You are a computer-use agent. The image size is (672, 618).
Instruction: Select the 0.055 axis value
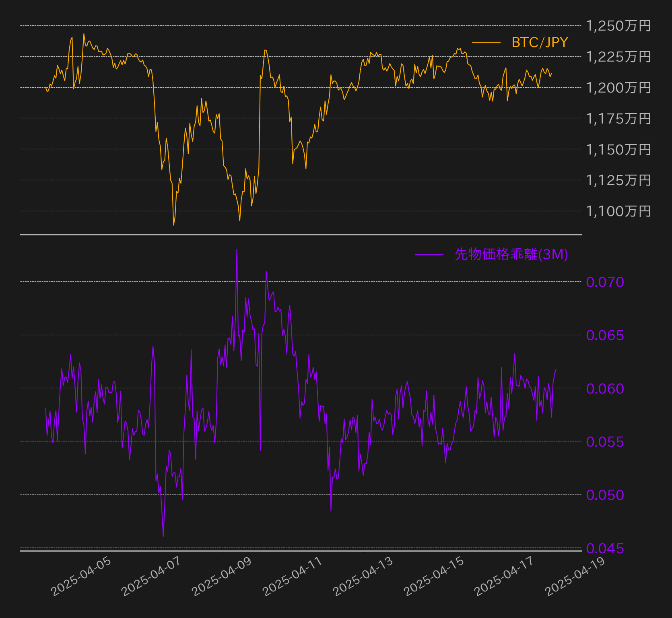click(x=605, y=442)
